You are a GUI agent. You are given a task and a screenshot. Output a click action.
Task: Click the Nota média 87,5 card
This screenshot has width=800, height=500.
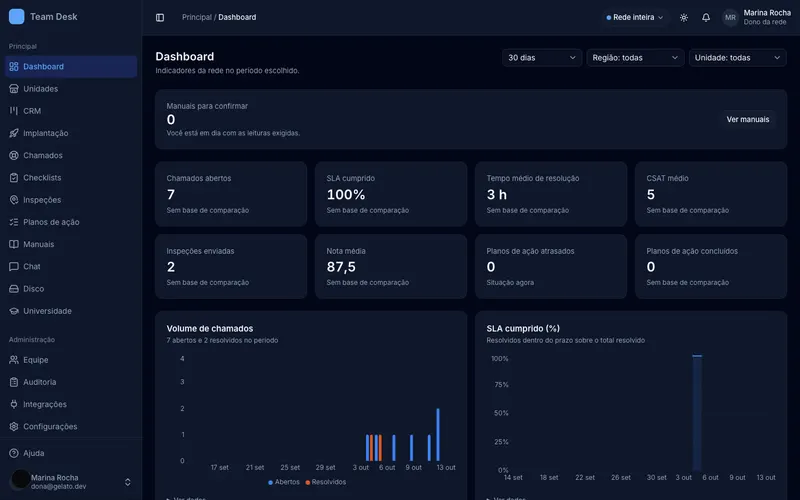tap(391, 266)
